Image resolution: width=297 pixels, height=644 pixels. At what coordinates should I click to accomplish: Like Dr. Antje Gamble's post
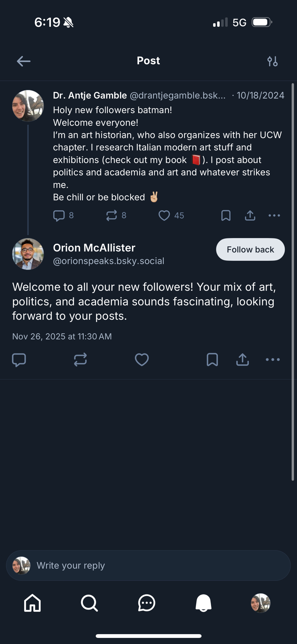[164, 215]
